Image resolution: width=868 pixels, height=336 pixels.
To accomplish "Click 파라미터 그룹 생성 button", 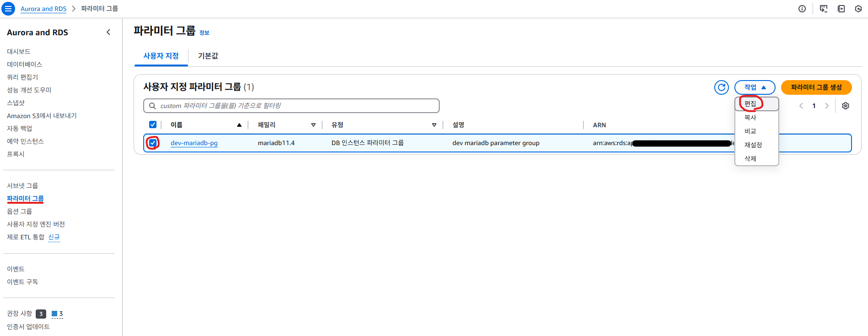I will [x=816, y=87].
